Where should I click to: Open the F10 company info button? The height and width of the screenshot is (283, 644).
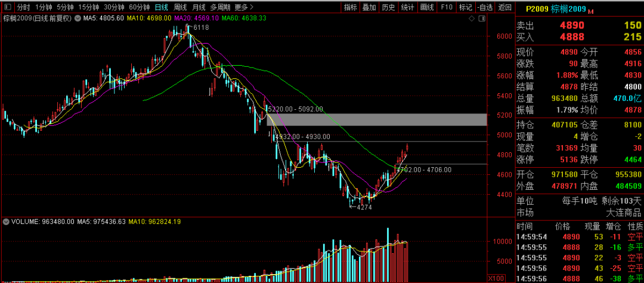447,7
